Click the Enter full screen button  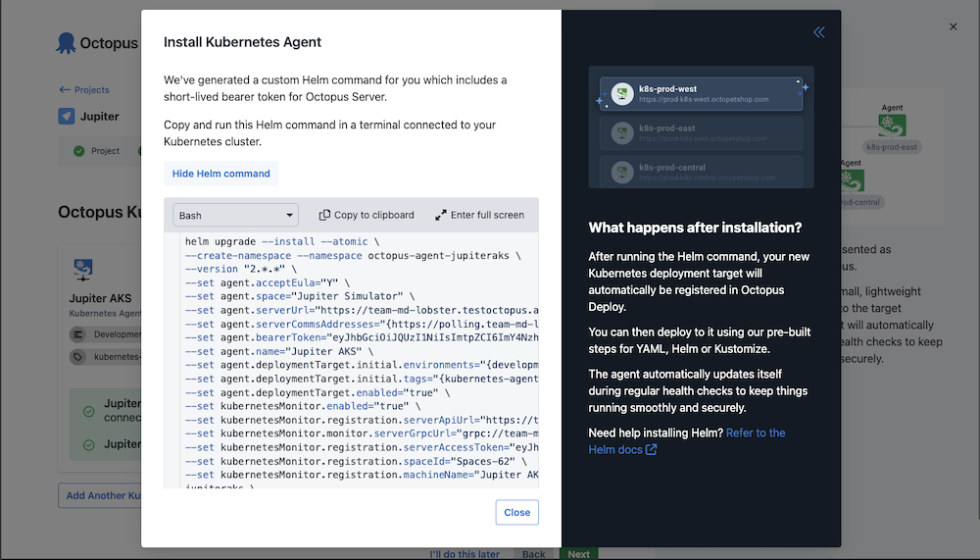479,215
